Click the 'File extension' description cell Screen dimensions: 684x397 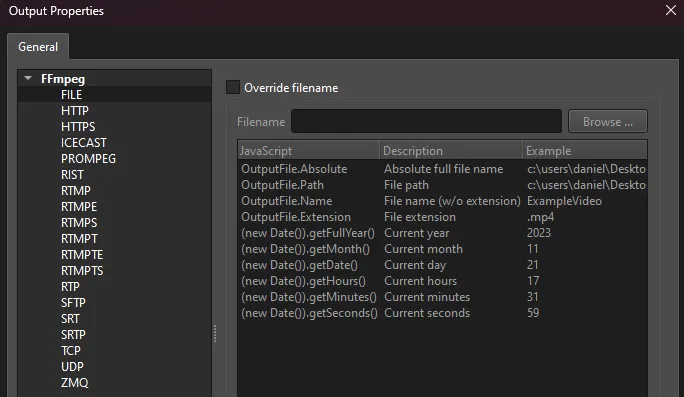pyautogui.click(x=420, y=217)
